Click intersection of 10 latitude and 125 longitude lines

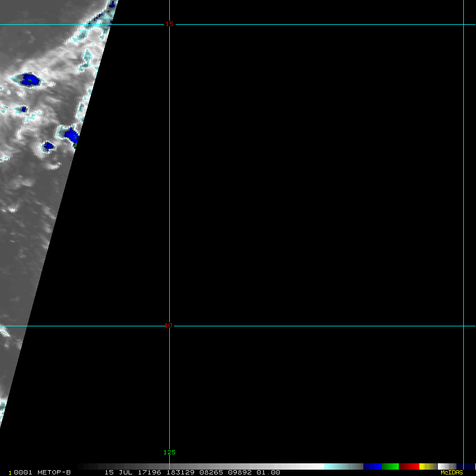tap(169, 326)
